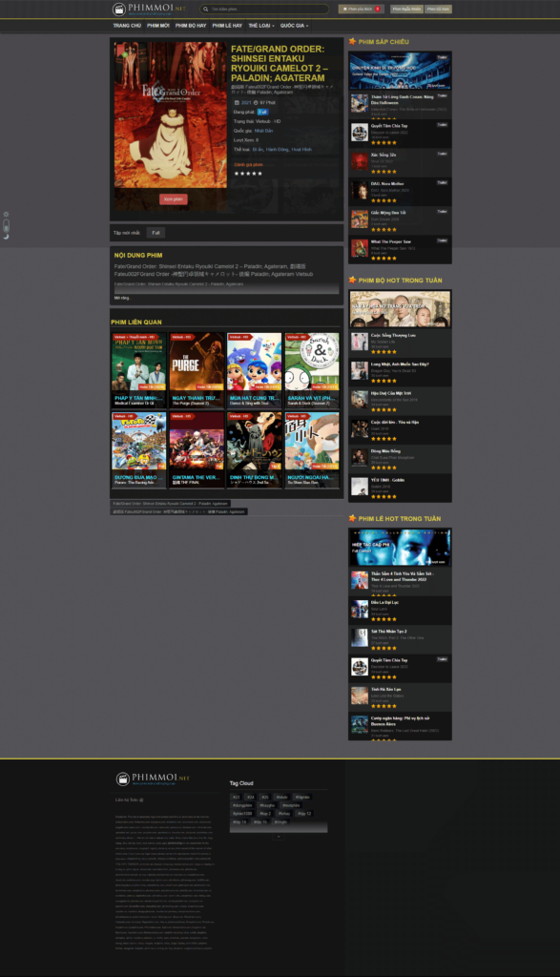Toggle the dark/light theme switch
The height and width of the screenshot is (977, 560).
(7, 225)
